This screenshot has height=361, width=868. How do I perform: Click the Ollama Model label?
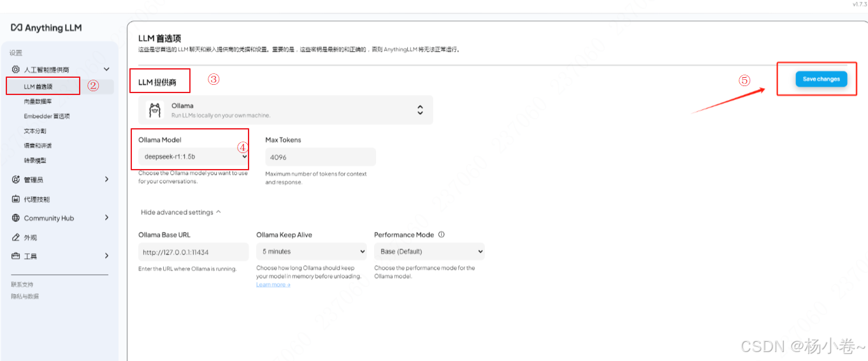click(160, 140)
